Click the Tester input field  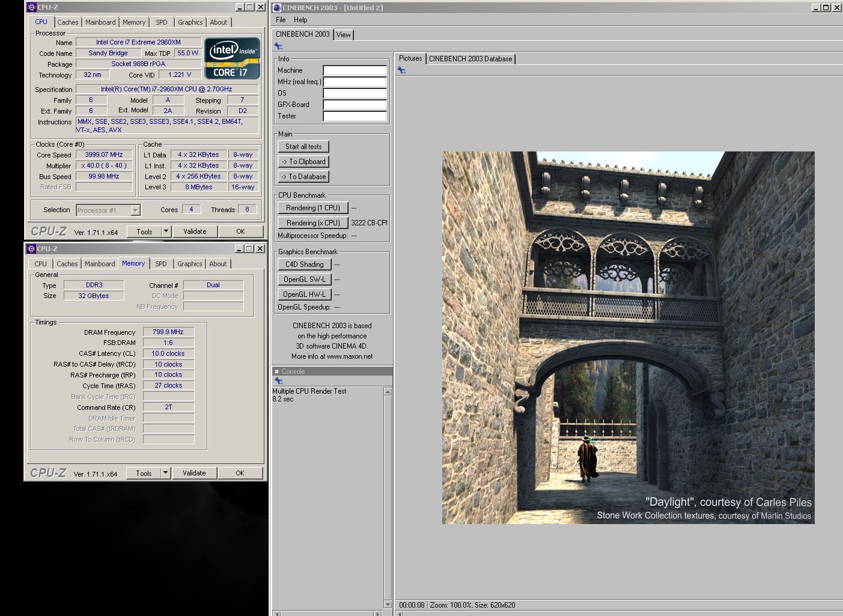click(355, 116)
